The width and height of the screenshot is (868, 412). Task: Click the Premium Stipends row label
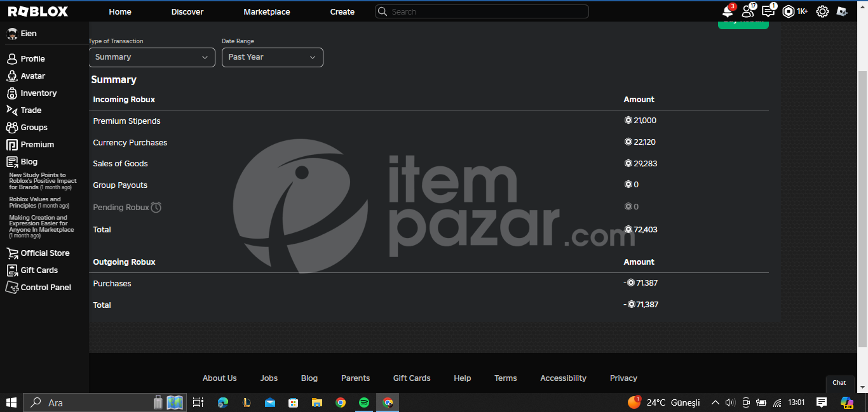coord(126,121)
